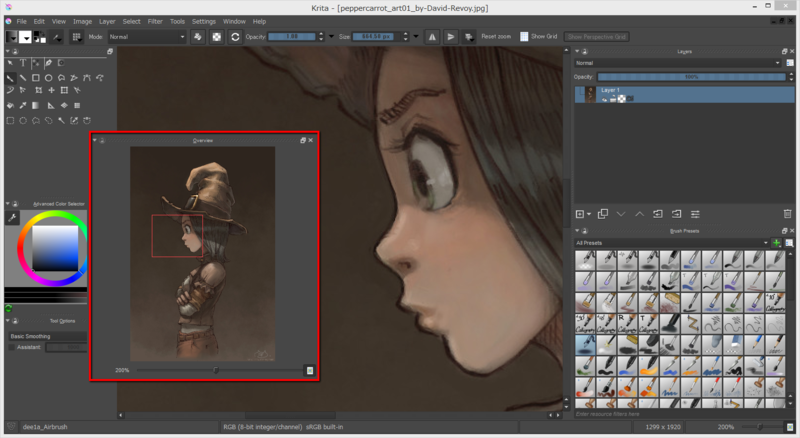The width and height of the screenshot is (800, 438).
Task: Click the reload brush preset icon
Action: [235, 36]
